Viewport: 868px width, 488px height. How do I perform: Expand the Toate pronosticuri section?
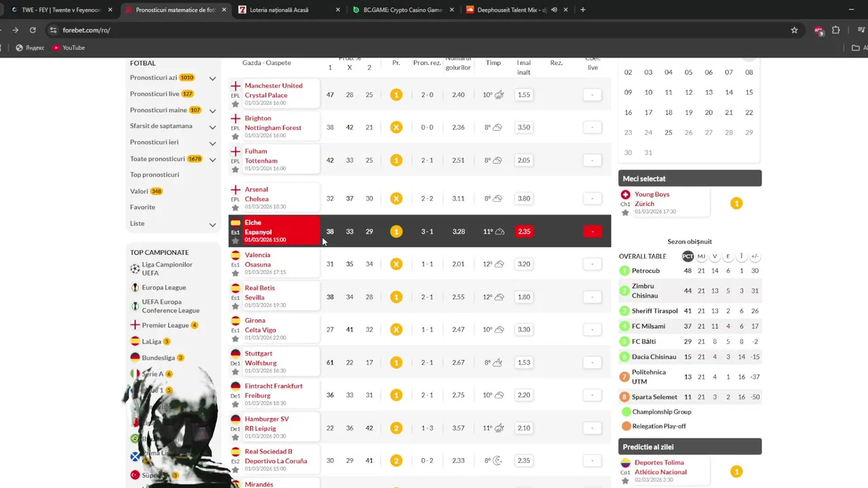tap(212, 160)
